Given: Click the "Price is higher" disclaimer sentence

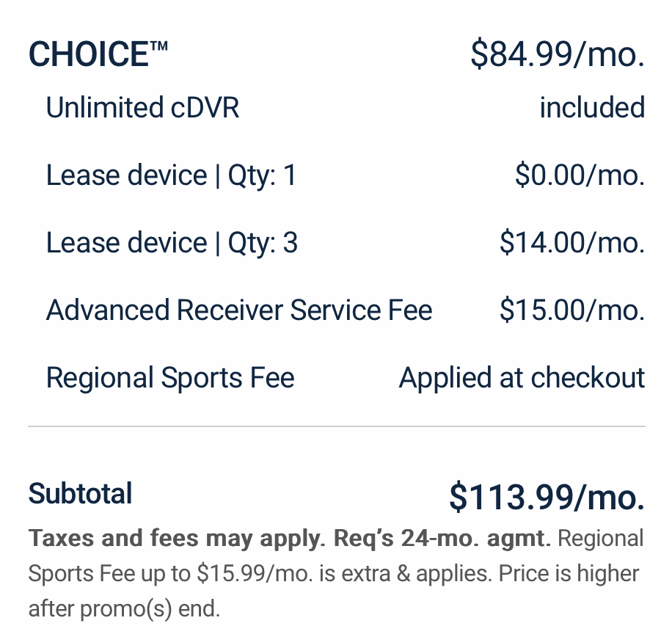Looking at the screenshot, I should pyautogui.click(x=569, y=573).
